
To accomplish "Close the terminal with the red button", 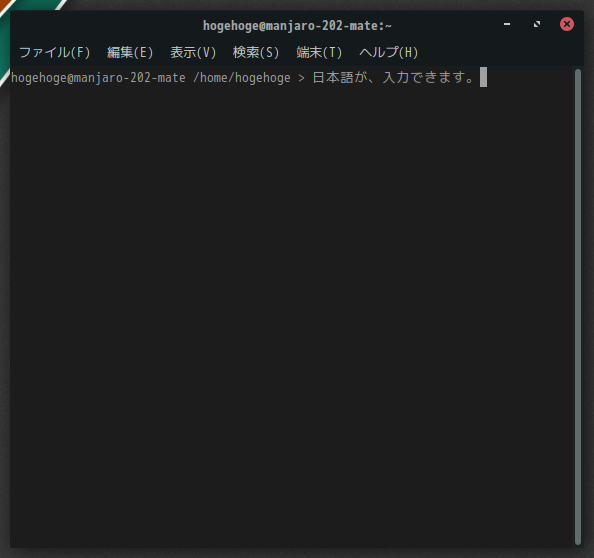I will click(567, 24).
